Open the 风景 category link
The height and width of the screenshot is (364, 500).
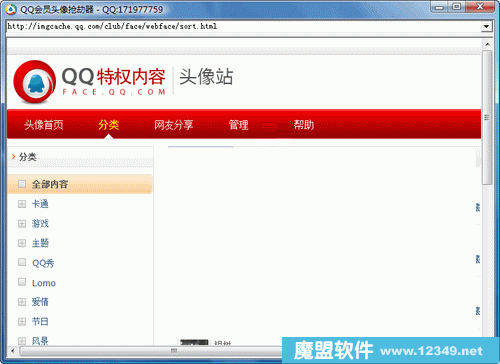[x=40, y=341]
